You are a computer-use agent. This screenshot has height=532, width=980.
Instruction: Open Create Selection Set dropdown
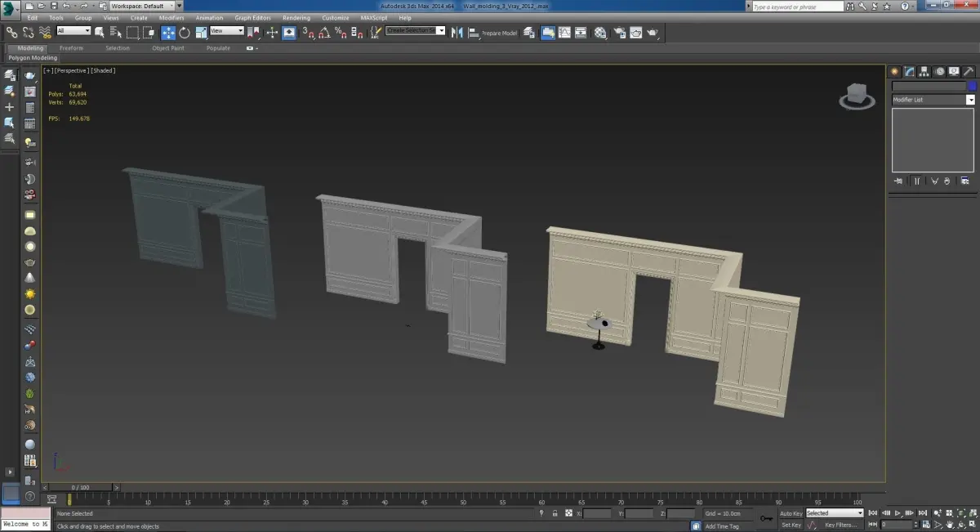pyautogui.click(x=416, y=30)
